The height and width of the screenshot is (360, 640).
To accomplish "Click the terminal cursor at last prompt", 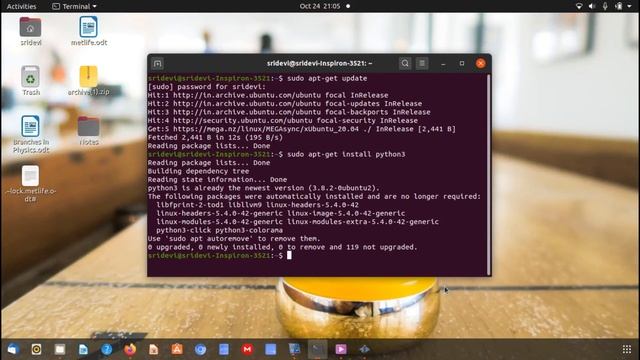I will (289, 255).
